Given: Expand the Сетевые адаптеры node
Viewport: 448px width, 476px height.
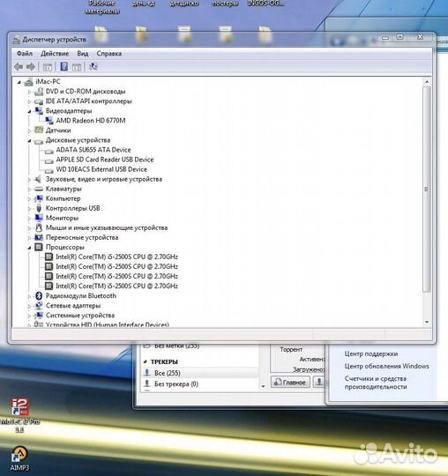Looking at the screenshot, I should (x=29, y=306).
